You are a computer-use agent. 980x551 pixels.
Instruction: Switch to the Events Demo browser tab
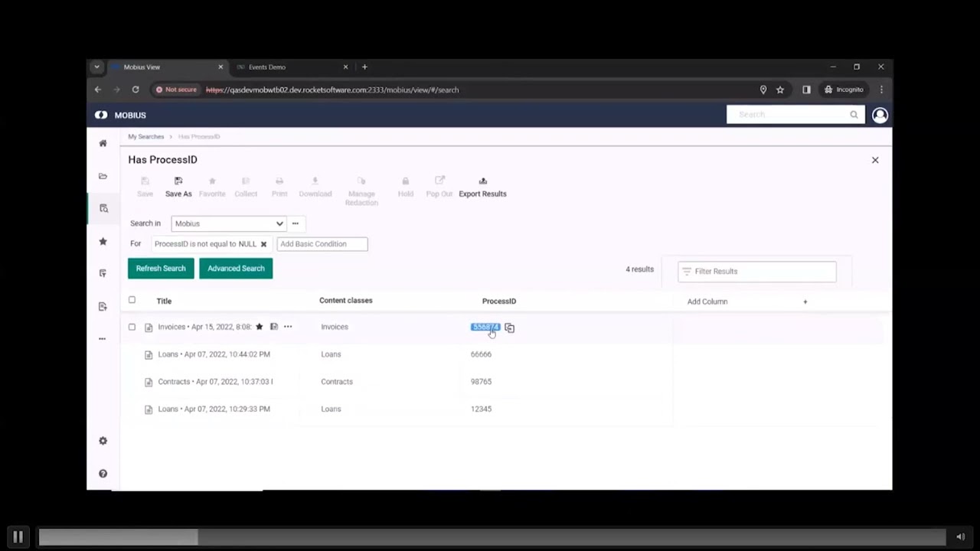(291, 67)
